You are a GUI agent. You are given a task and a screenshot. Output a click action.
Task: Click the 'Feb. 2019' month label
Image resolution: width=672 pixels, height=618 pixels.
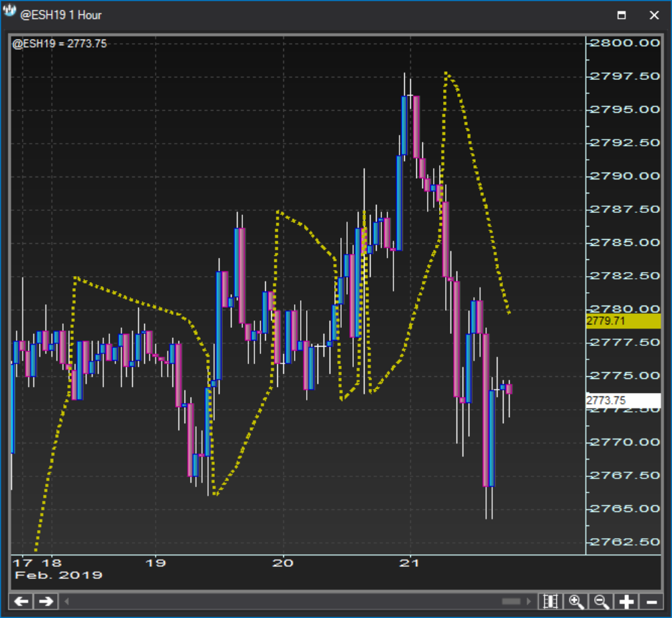(58, 575)
